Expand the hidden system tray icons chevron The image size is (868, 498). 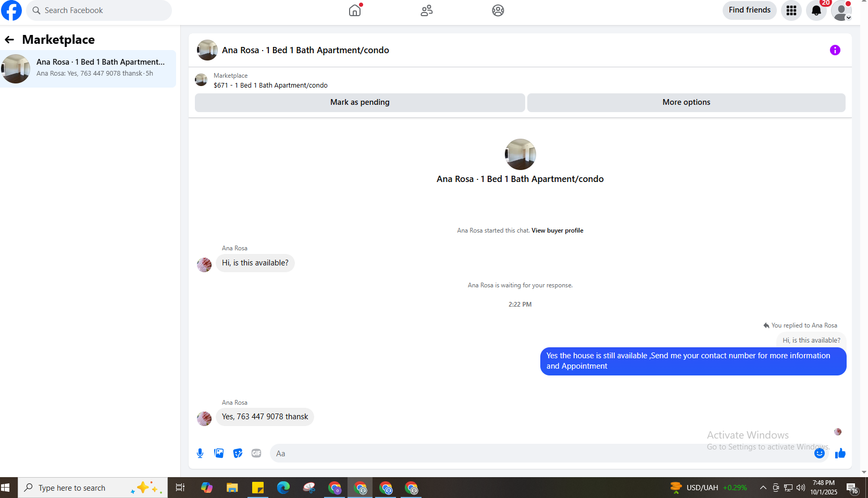tap(763, 488)
